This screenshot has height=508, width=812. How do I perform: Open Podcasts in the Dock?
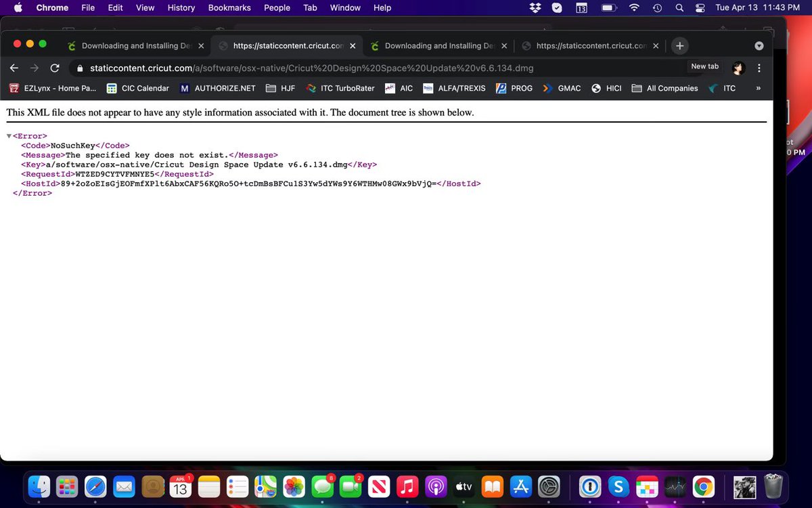point(436,486)
